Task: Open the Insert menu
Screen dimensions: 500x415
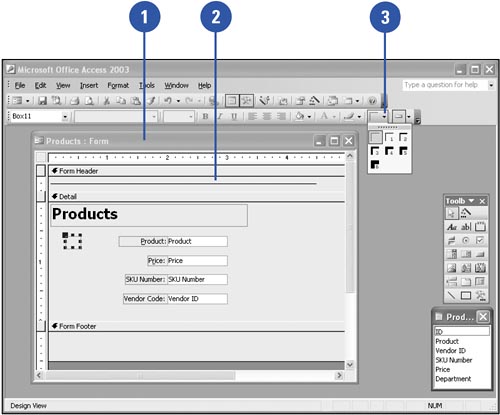Action: (89, 85)
